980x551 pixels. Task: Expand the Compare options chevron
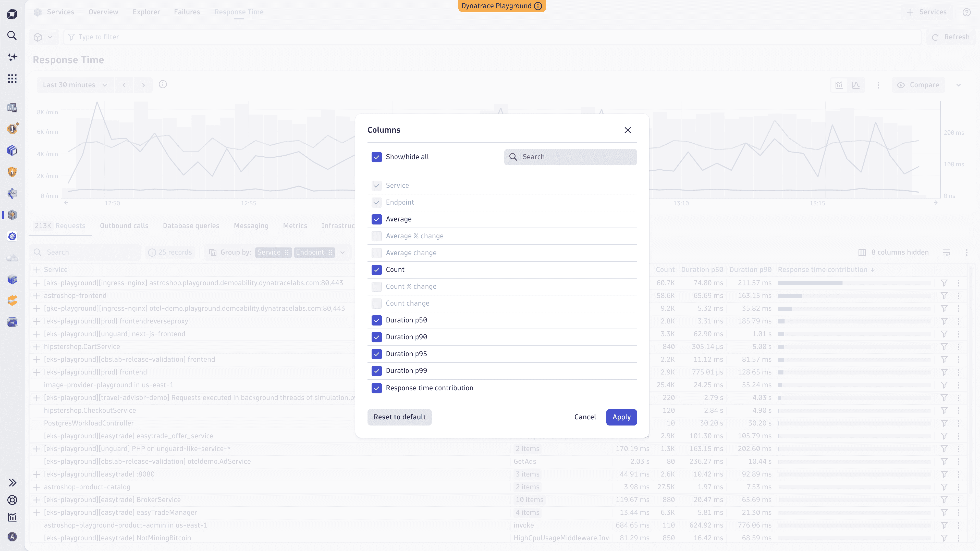tap(958, 85)
